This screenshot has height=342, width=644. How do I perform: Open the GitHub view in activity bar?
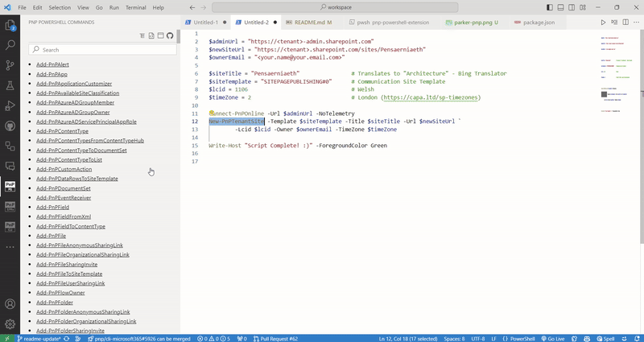click(x=10, y=126)
